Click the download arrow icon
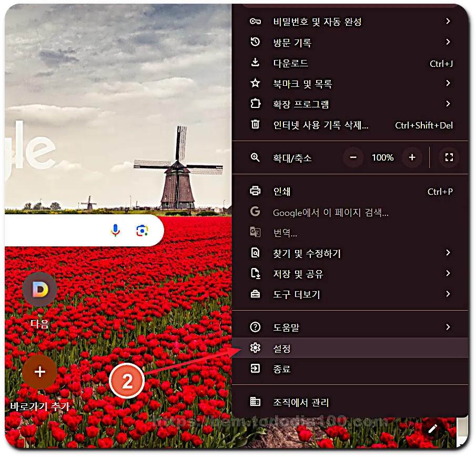 [255, 62]
